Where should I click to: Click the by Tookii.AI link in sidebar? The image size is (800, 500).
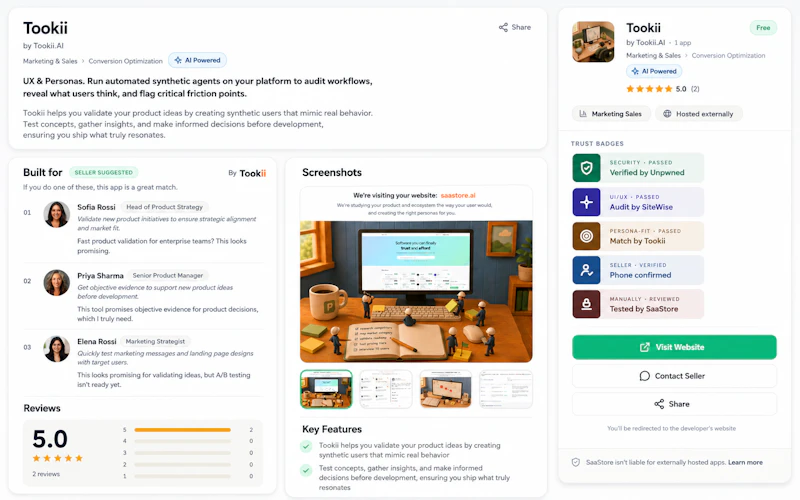645,43
